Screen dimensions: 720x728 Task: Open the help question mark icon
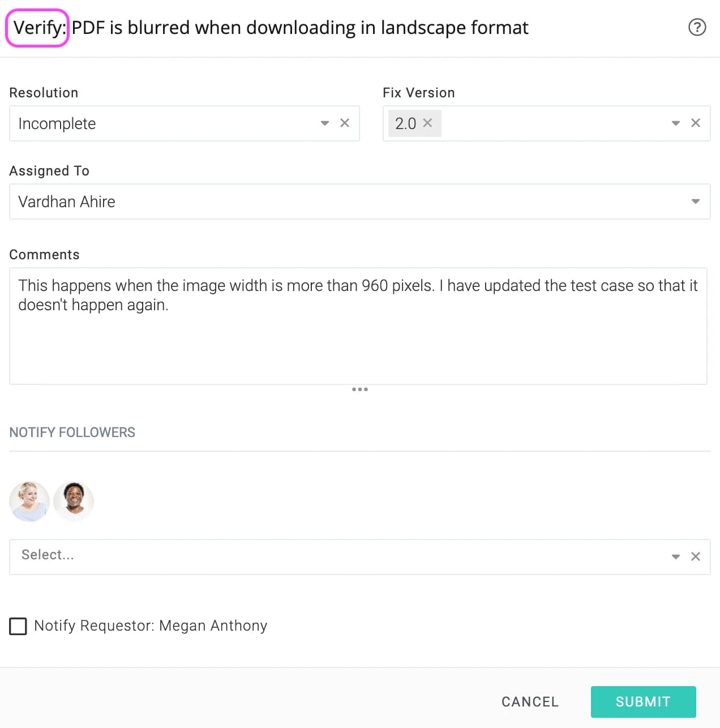coord(697,27)
